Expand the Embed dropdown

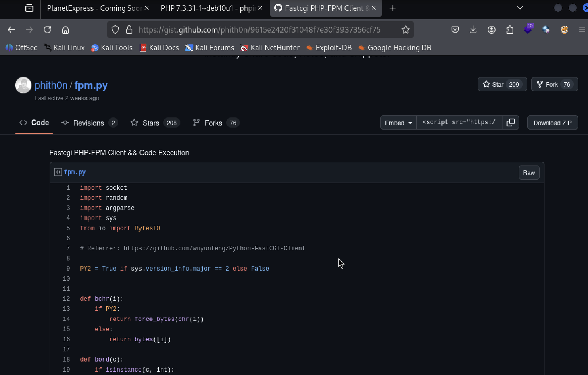pos(398,123)
